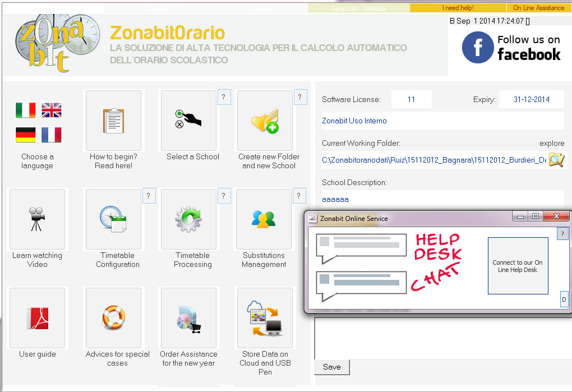Viewport: 572px width, 392px height.
Task: Open the User guide PDF icon
Action: [37, 318]
